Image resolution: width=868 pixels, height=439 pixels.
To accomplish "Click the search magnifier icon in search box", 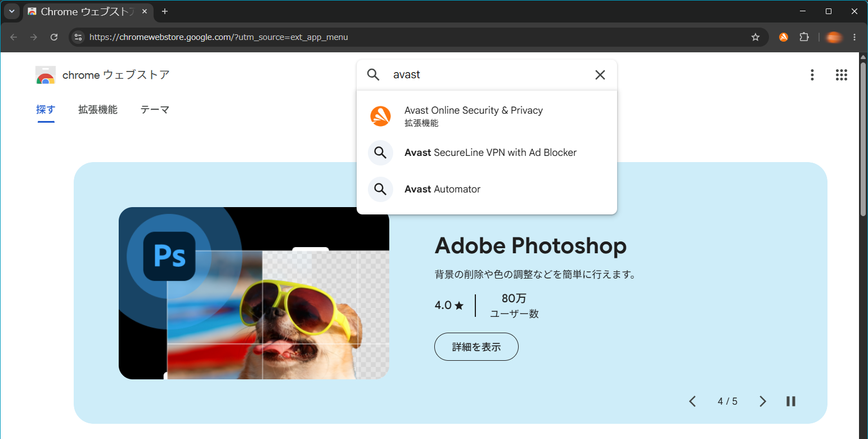I will pos(374,75).
